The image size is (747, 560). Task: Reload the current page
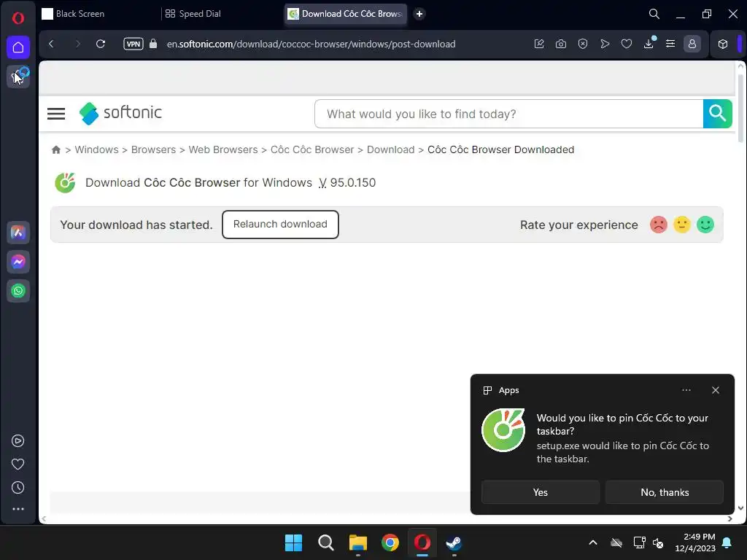coord(101,44)
